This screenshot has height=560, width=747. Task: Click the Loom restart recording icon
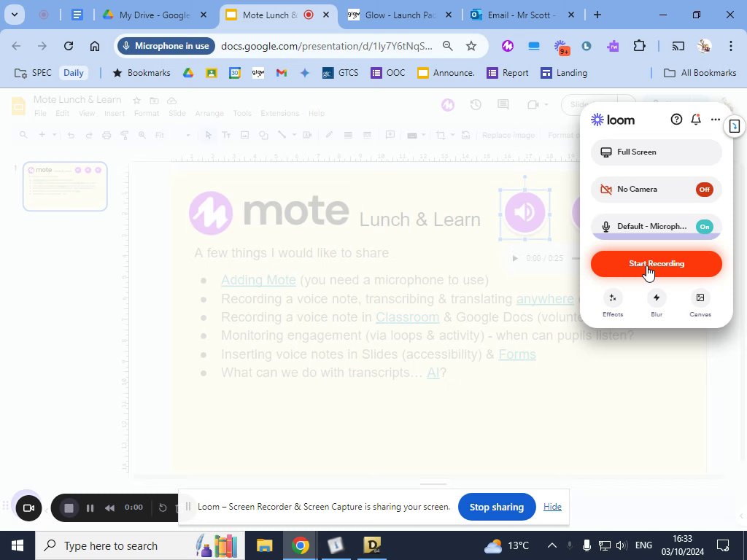(x=163, y=508)
